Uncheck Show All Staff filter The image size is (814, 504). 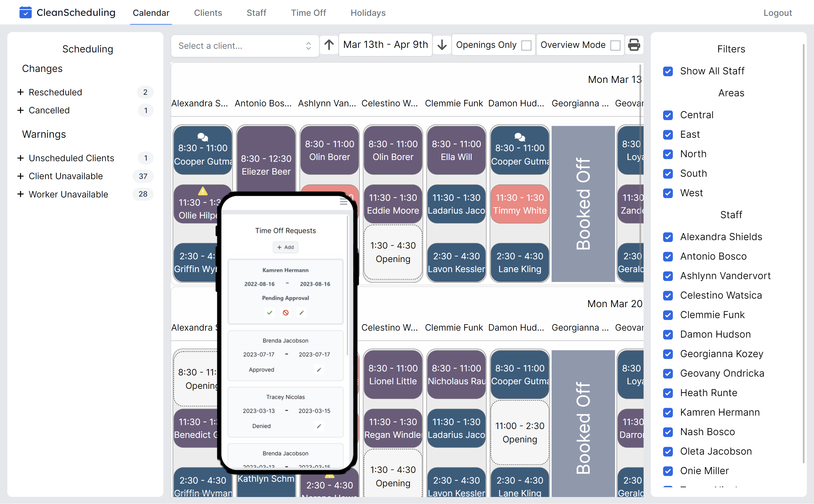pos(668,71)
